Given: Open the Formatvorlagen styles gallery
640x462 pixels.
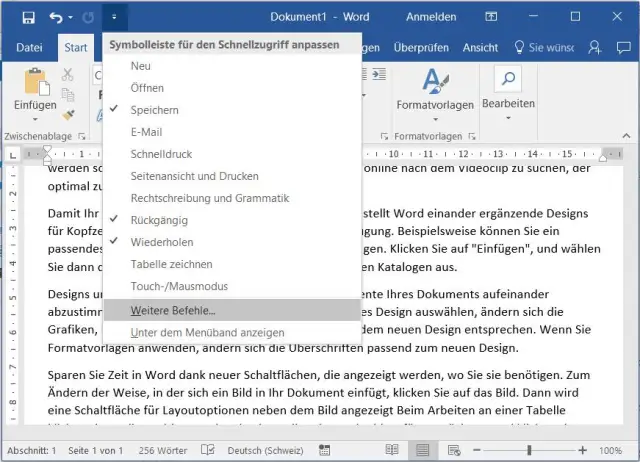Looking at the screenshot, I should click(434, 90).
